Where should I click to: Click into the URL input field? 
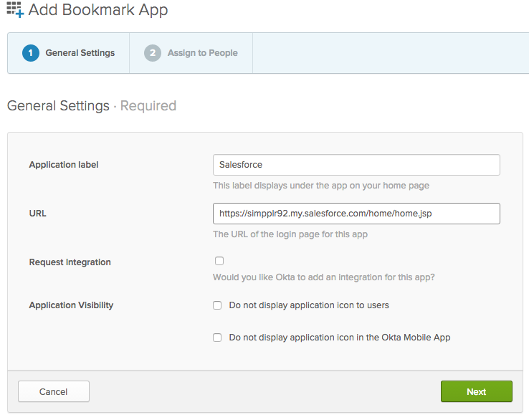(x=356, y=213)
